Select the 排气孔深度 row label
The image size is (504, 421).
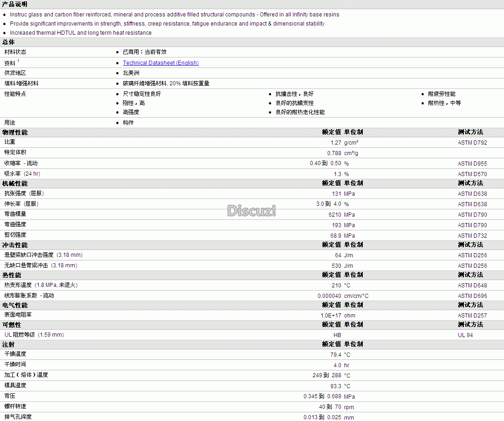(18, 417)
